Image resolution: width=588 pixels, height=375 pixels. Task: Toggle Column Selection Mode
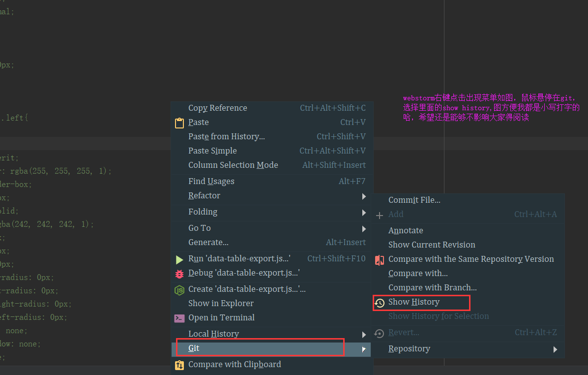[233, 165]
